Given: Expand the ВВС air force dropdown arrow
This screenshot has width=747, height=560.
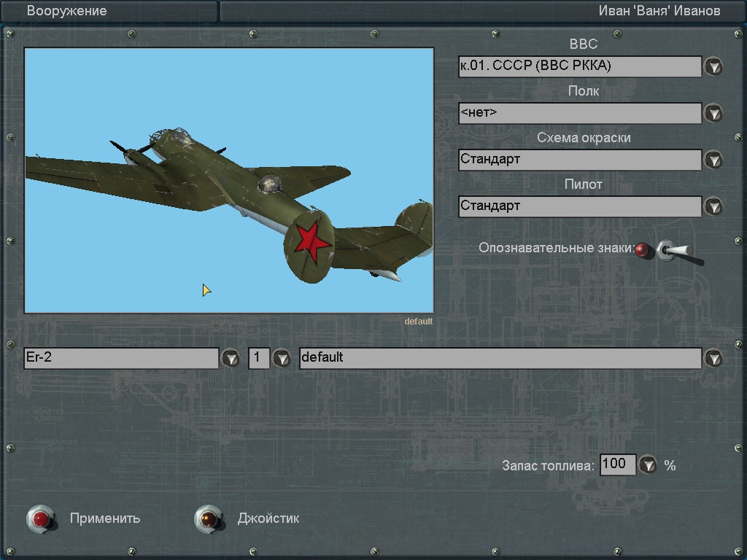Looking at the screenshot, I should 713,66.
